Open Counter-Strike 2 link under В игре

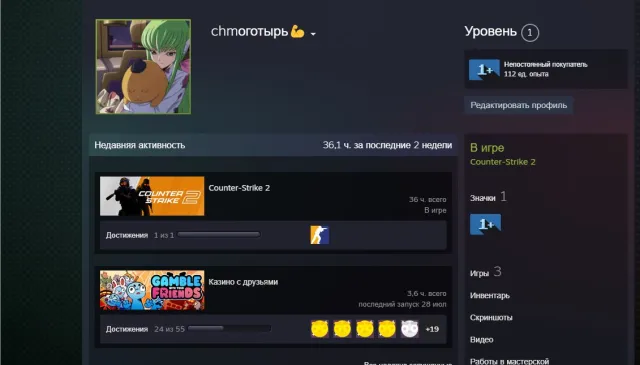coord(502,162)
